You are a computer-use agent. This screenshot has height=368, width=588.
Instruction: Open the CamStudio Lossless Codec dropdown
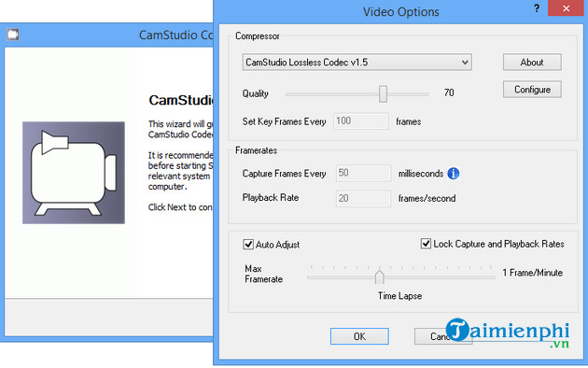click(x=357, y=62)
